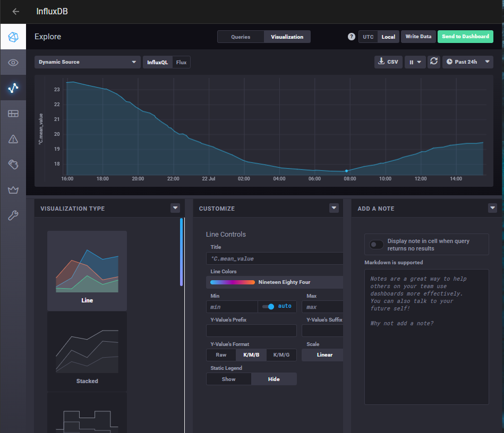
Task: Open Alerting triangle icon in sidebar
Action: pos(13,139)
